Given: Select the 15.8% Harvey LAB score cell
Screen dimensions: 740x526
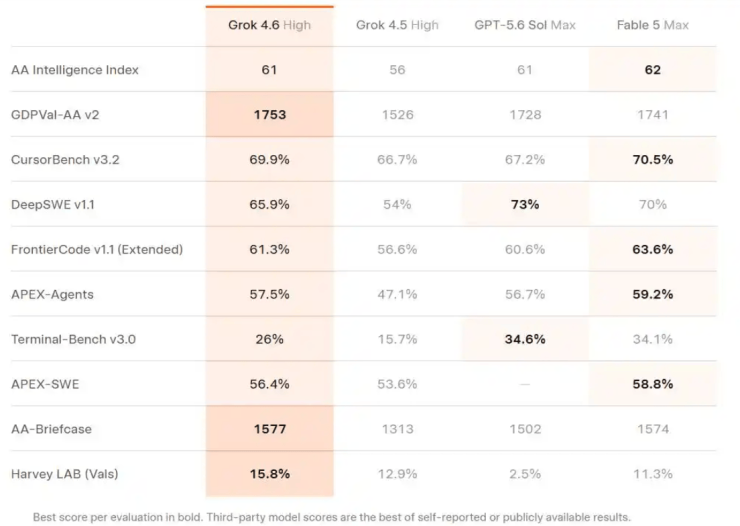Looking at the screenshot, I should [269, 474].
